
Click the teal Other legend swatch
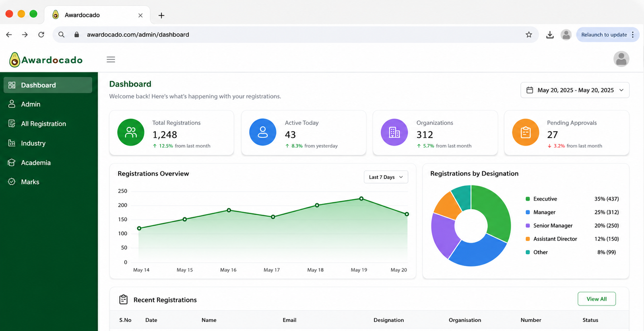[528, 252]
